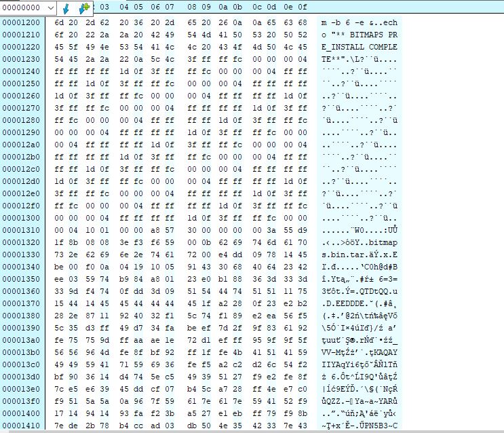Click byte be starting row 00001340
The height and width of the screenshot is (433, 504).
pyautogui.click(x=59, y=267)
